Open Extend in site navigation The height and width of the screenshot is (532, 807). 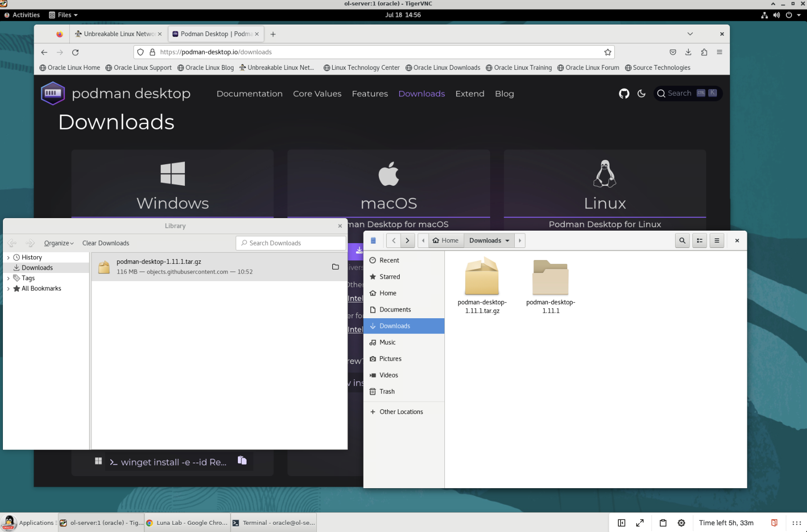470,94
